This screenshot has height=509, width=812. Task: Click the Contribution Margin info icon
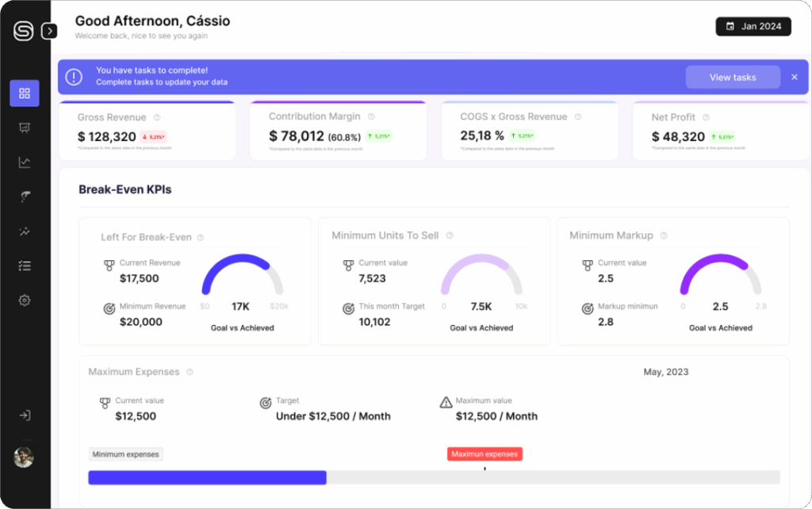click(371, 117)
